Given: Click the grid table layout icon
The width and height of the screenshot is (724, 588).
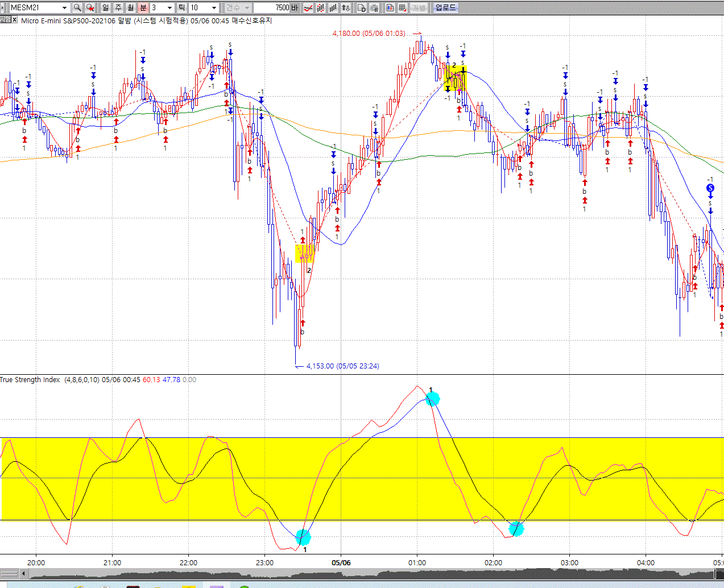Looking at the screenshot, I should click(x=403, y=7).
